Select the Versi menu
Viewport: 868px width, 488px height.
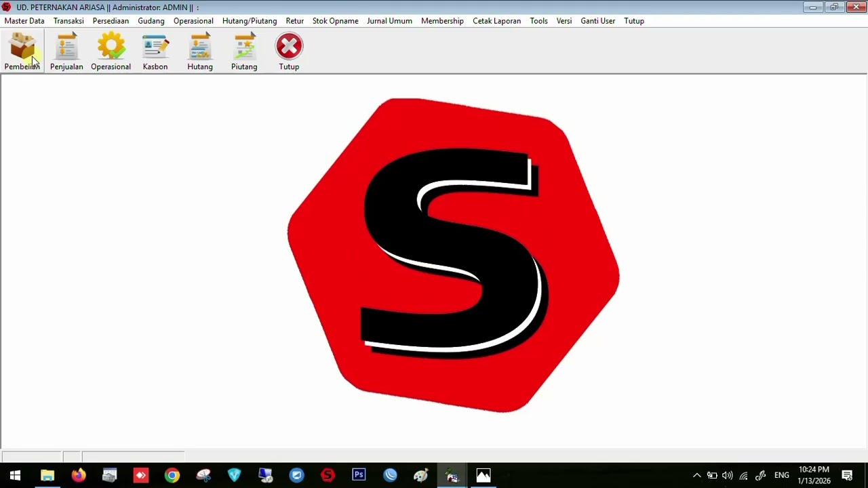[x=564, y=21]
